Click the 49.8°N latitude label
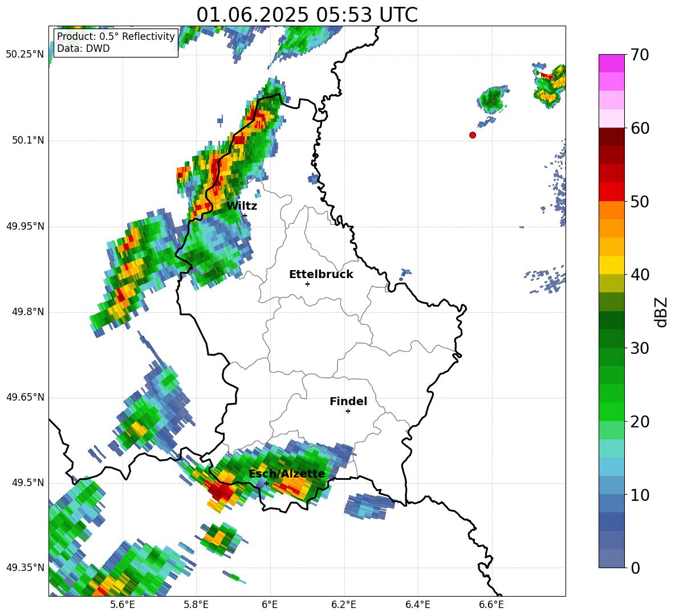This screenshot has width=675, height=616. pyautogui.click(x=28, y=312)
